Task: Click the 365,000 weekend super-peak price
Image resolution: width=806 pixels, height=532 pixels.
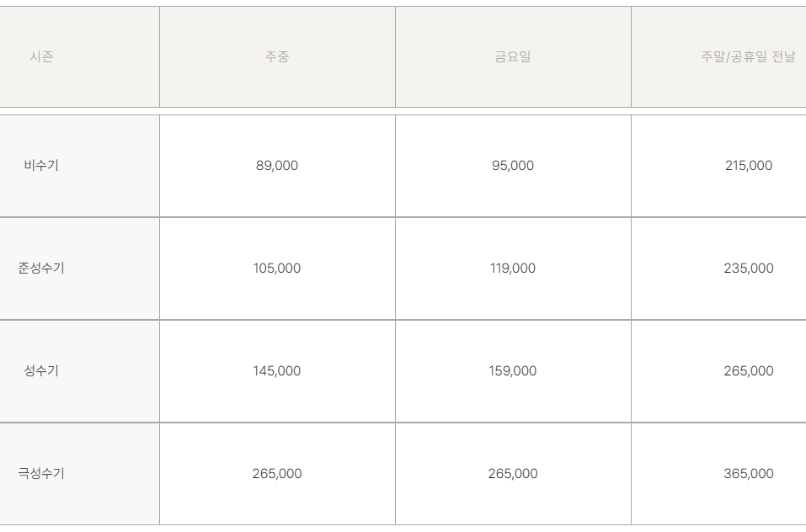Action: tap(749, 473)
